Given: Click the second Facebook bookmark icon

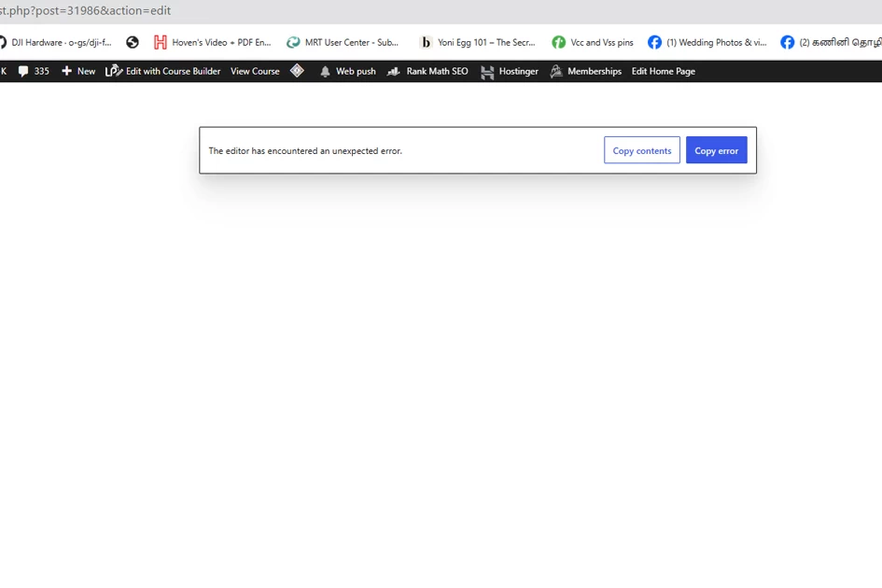Looking at the screenshot, I should click(788, 42).
